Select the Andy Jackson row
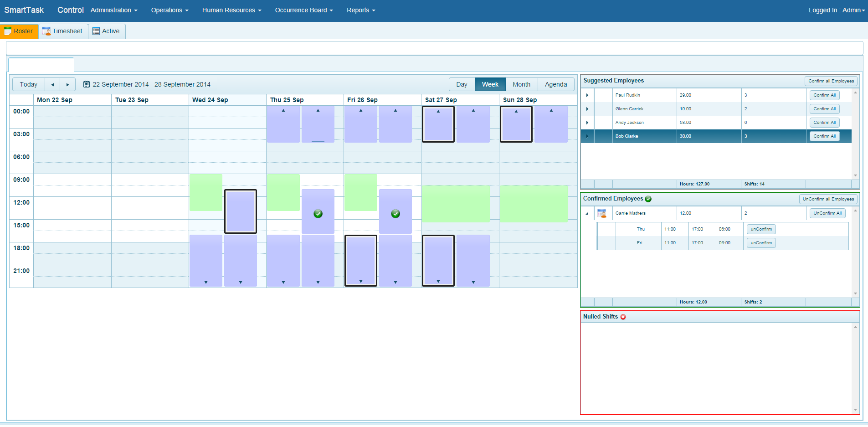868x427 pixels. click(x=630, y=123)
